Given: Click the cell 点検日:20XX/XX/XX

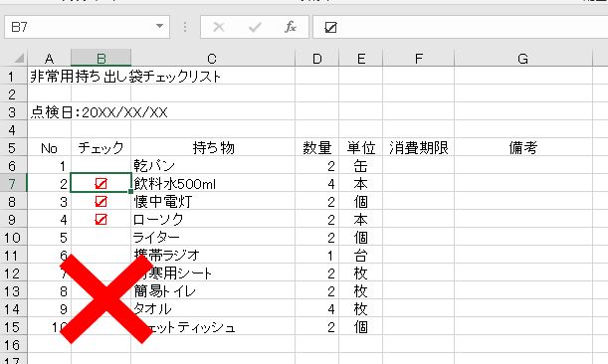Looking at the screenshot, I should tap(99, 112).
